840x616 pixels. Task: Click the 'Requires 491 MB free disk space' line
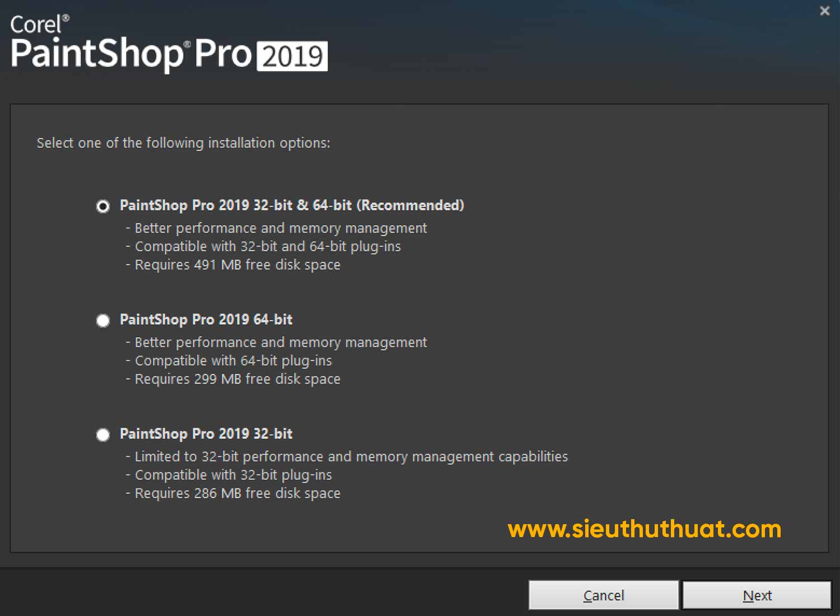click(233, 265)
